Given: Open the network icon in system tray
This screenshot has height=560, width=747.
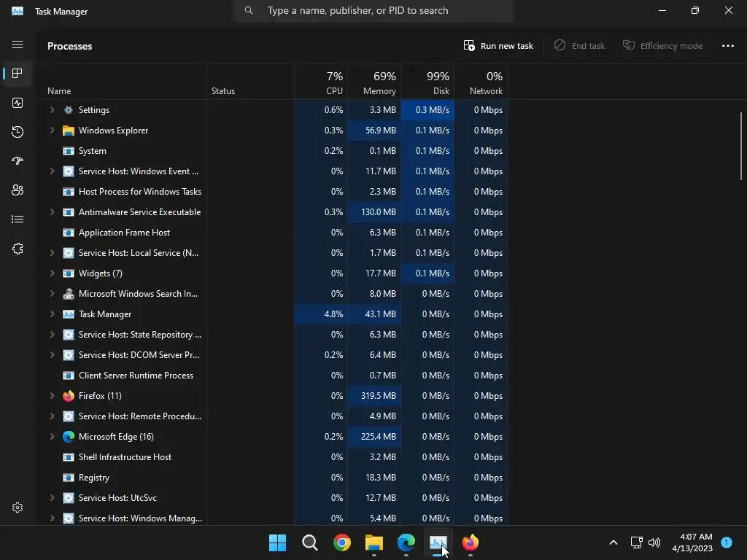Looking at the screenshot, I should pos(636,542).
